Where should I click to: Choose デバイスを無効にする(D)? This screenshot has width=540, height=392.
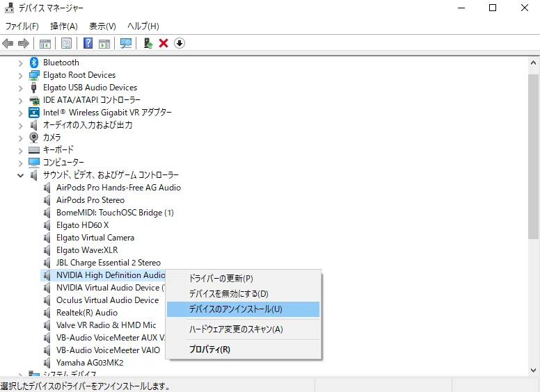(x=243, y=294)
